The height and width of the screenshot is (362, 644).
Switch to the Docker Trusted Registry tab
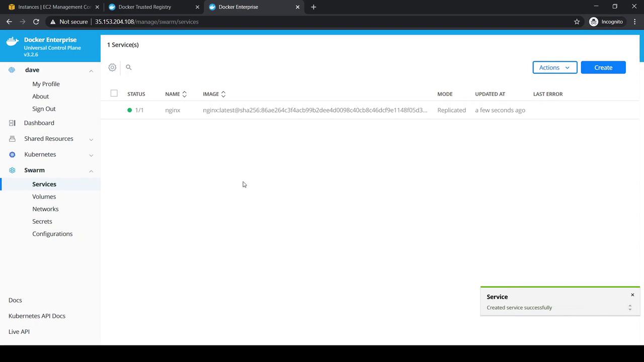pyautogui.click(x=153, y=7)
